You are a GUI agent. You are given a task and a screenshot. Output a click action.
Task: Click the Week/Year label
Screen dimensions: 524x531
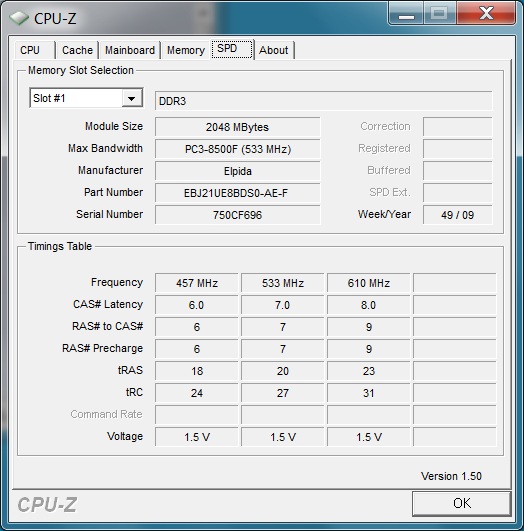coord(384,214)
